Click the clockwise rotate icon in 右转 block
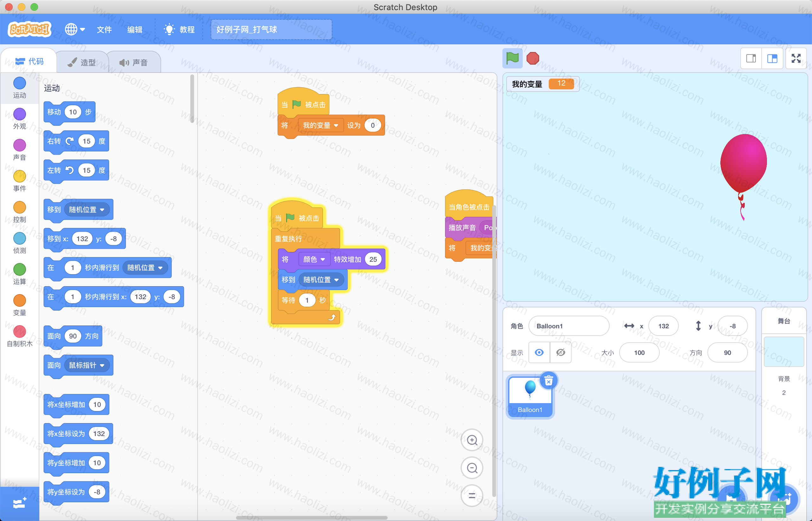The height and width of the screenshot is (521, 812). (x=69, y=141)
